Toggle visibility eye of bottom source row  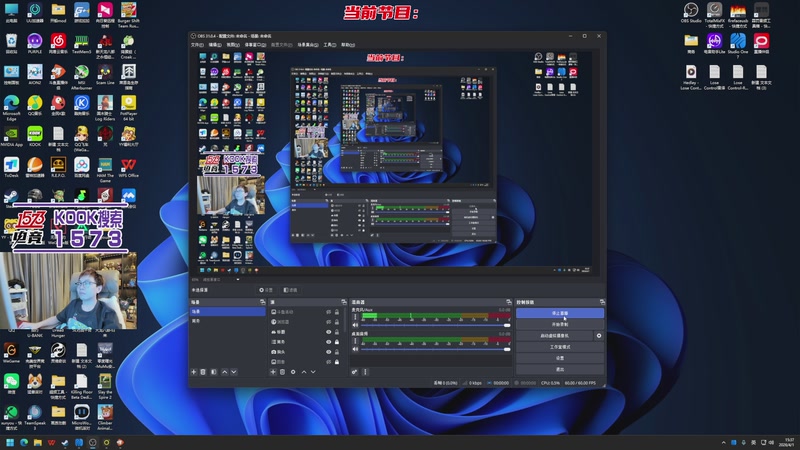(329, 362)
